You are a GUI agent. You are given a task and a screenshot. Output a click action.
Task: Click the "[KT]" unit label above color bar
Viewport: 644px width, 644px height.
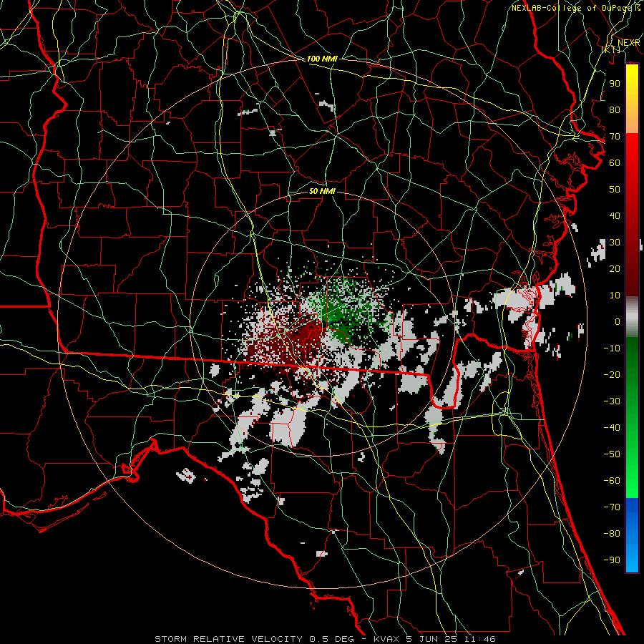click(611, 49)
